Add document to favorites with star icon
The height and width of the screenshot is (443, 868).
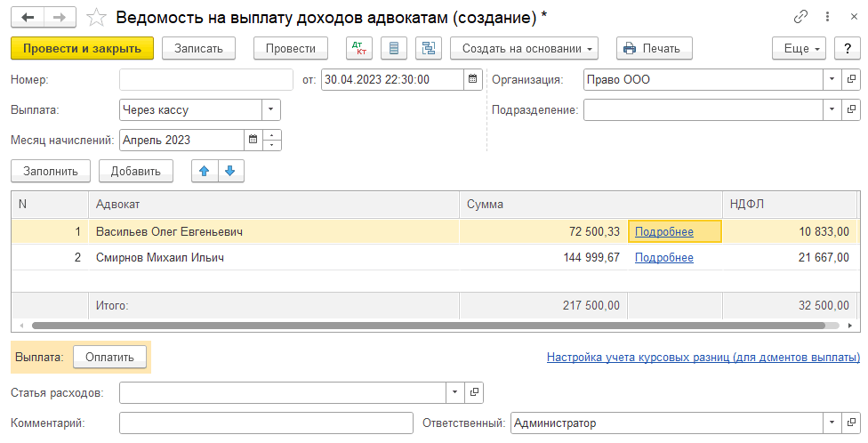(99, 18)
